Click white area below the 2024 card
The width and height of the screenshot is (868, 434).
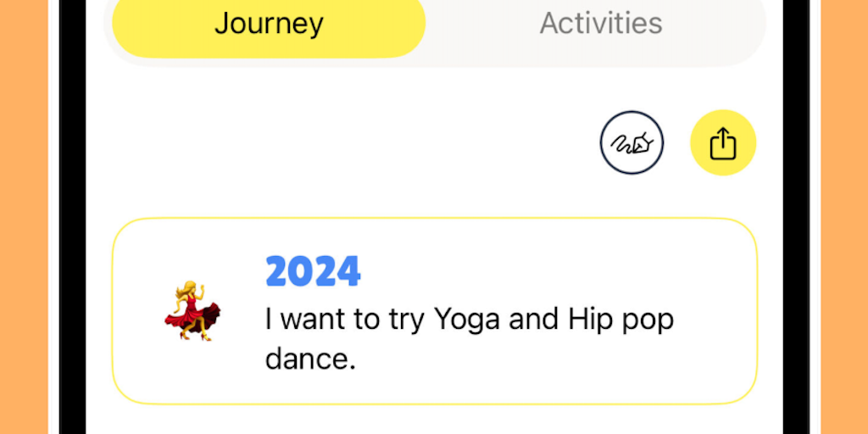point(434,420)
